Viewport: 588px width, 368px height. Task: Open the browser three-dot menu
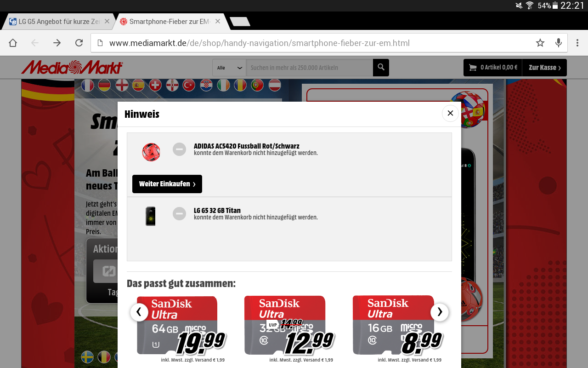click(577, 43)
